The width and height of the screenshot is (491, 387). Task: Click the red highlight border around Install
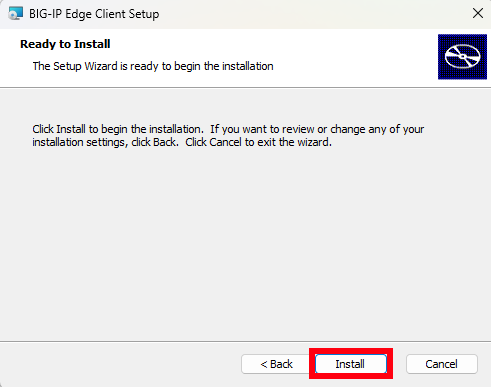pyautogui.click(x=351, y=350)
